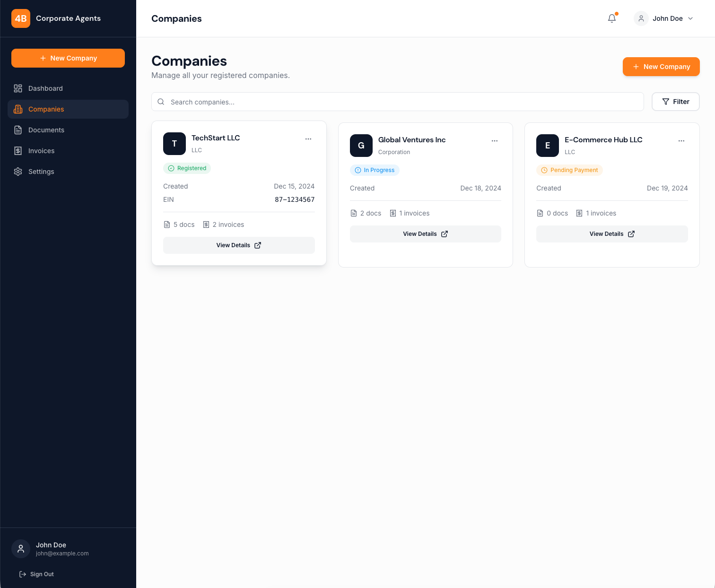This screenshot has height=588, width=715.
Task: Click the user avatar icon in header
Action: 641,18
